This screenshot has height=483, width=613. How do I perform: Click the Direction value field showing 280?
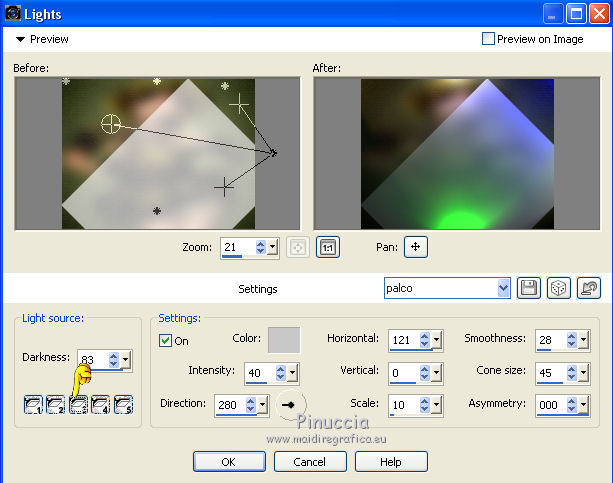pyautogui.click(x=231, y=405)
